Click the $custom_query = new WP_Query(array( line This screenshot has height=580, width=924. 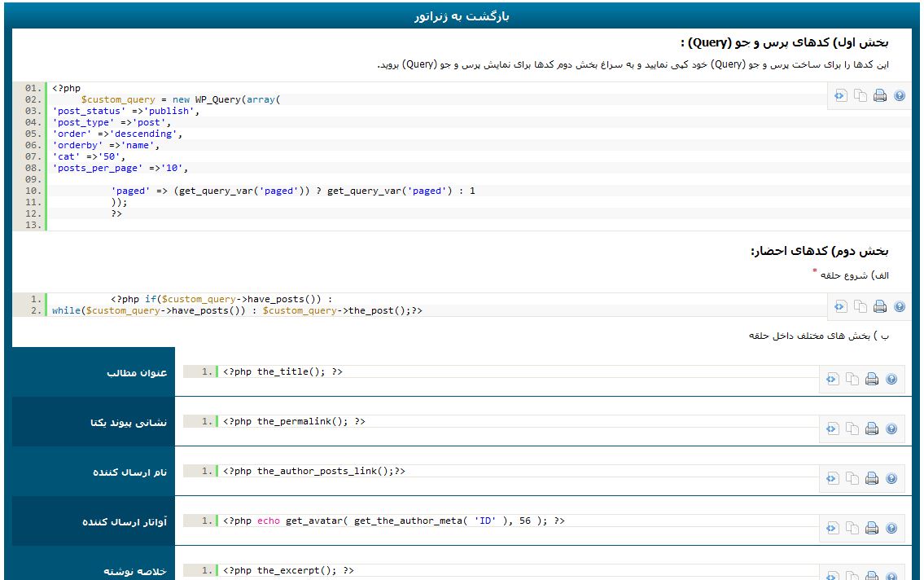(x=181, y=99)
